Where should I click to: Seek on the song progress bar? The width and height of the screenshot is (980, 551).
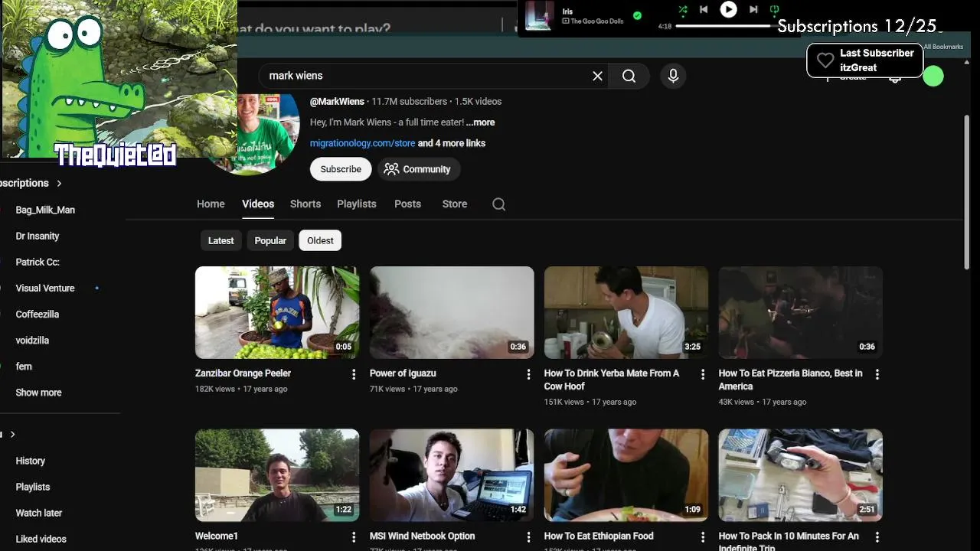tap(724, 26)
